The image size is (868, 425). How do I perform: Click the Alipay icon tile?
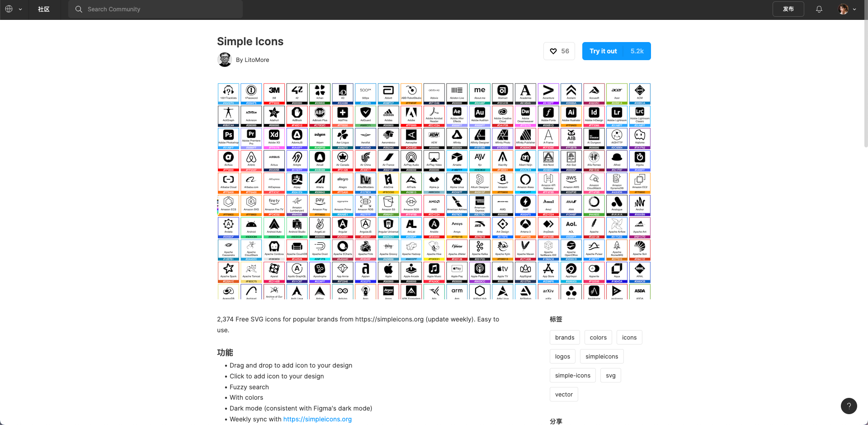pyautogui.click(x=297, y=183)
